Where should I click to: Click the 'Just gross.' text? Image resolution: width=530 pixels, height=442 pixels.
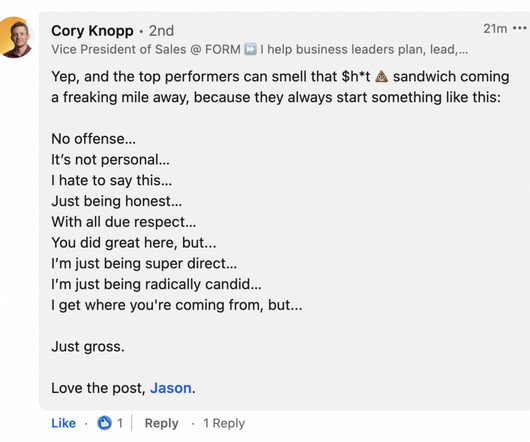click(x=88, y=346)
